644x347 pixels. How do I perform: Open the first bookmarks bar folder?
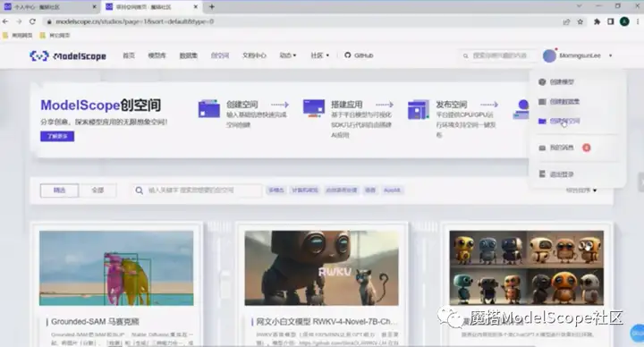pyautogui.click(x=18, y=35)
